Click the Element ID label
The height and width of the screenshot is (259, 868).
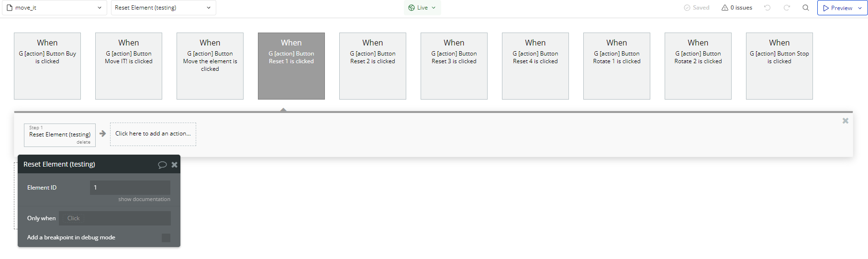pyautogui.click(x=42, y=188)
